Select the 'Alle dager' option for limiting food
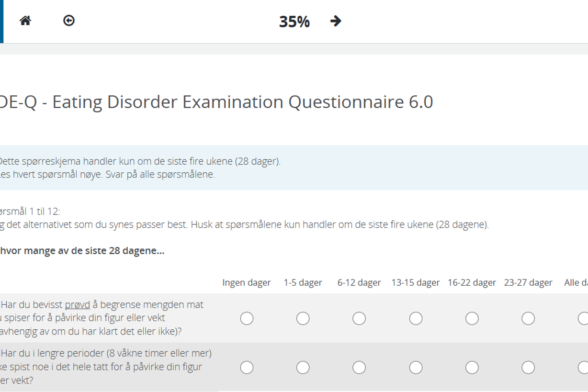588x392 pixels. point(583,318)
